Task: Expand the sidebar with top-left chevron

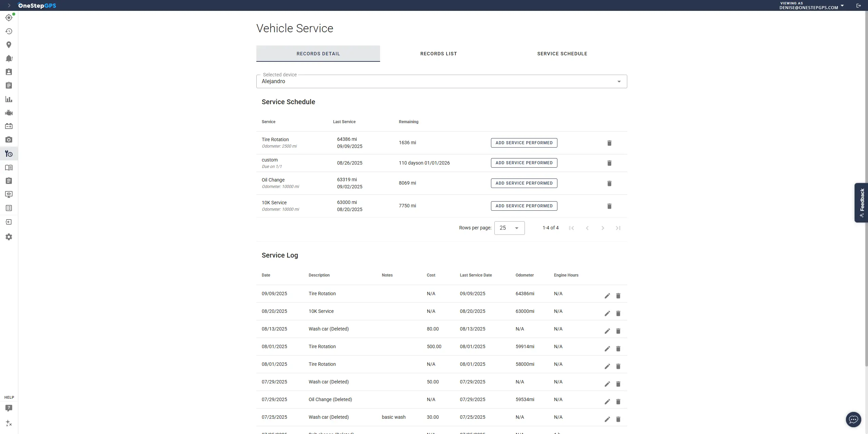Action: click(x=9, y=5)
